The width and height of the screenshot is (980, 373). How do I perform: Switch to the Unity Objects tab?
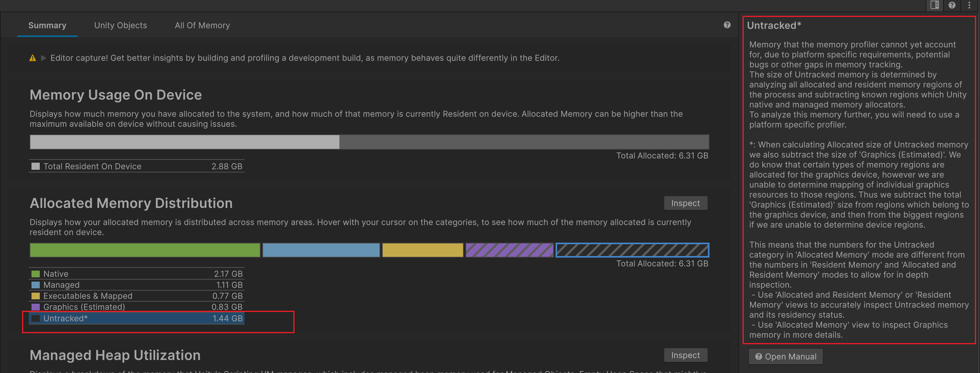point(120,26)
